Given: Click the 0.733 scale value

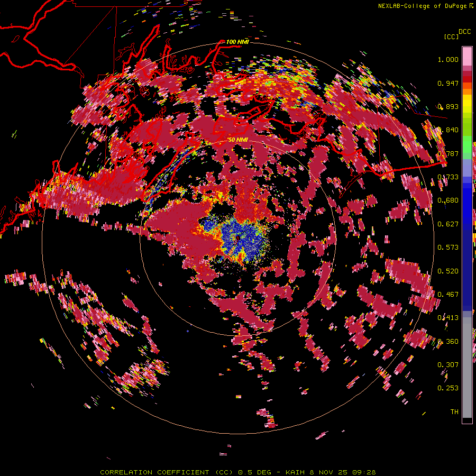Looking at the screenshot, I should [x=448, y=177].
